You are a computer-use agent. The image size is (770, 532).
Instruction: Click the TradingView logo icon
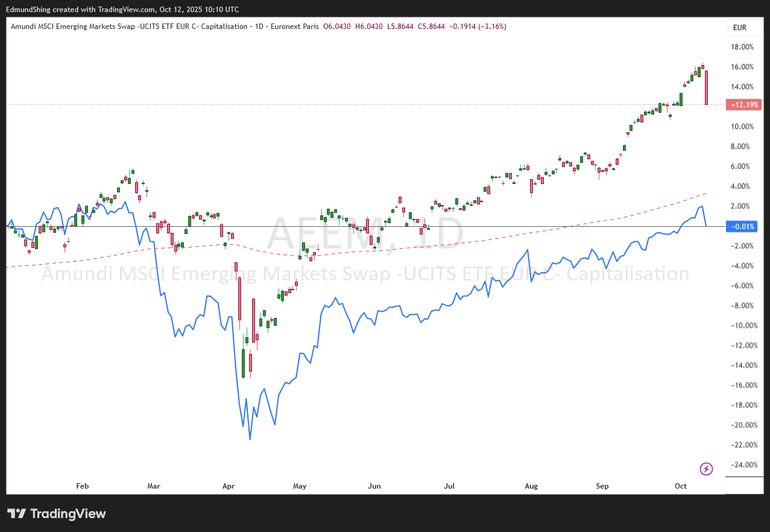tap(17, 514)
